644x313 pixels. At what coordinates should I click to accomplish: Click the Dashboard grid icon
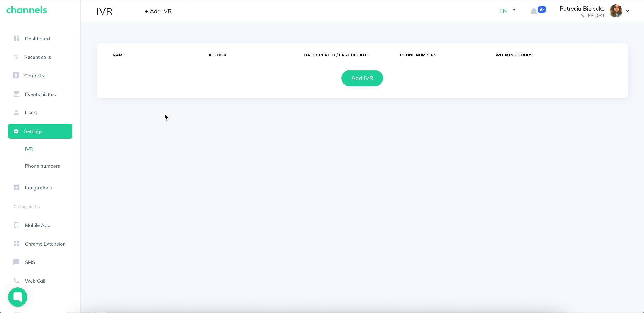pyautogui.click(x=17, y=38)
